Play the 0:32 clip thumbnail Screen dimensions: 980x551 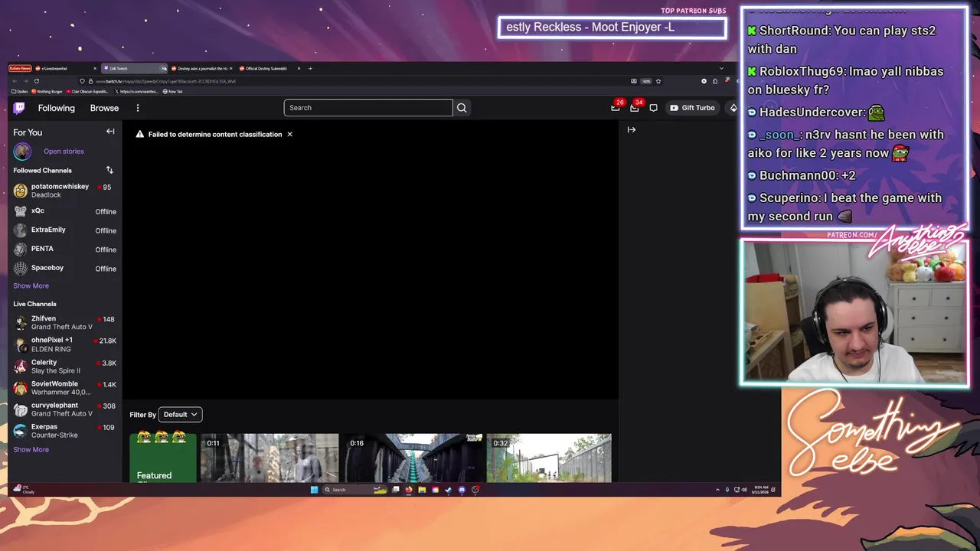click(549, 458)
